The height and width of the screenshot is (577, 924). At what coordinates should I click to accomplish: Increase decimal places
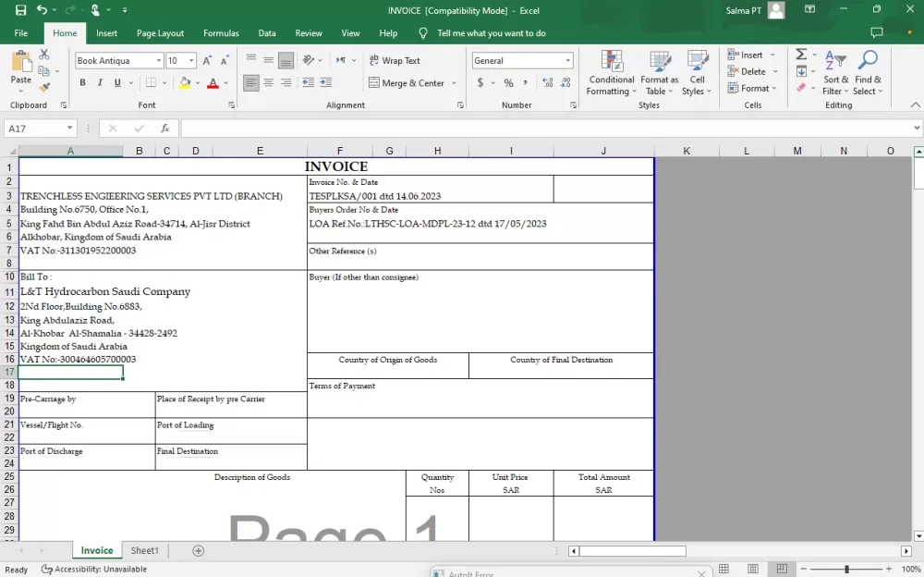pos(547,82)
